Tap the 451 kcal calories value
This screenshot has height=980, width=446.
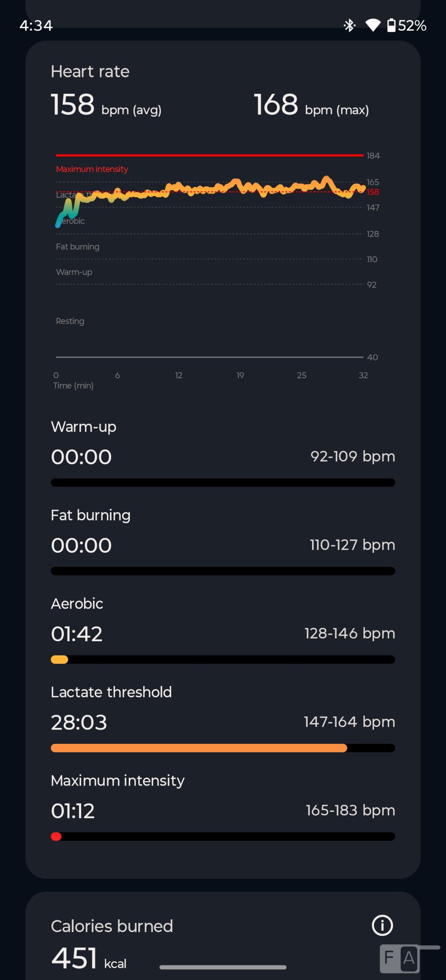74,958
